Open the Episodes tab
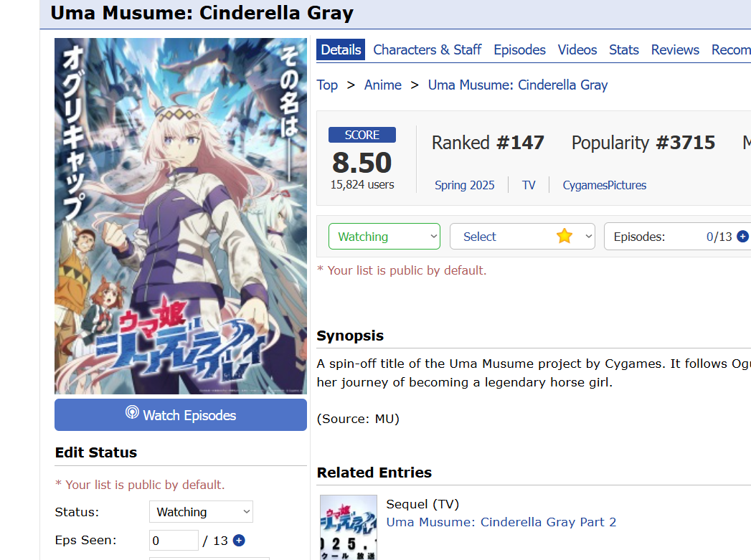 [x=519, y=49]
